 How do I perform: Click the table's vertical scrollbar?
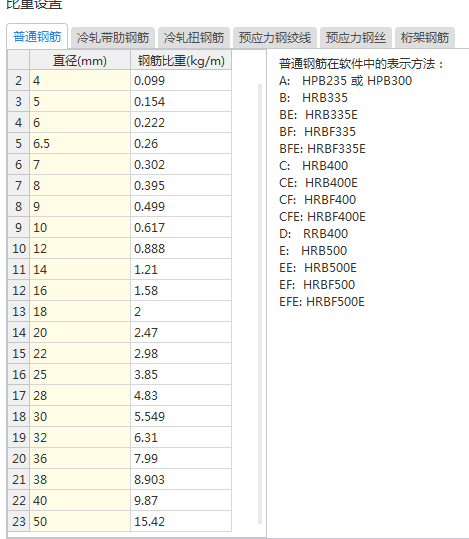[x=260, y=304]
